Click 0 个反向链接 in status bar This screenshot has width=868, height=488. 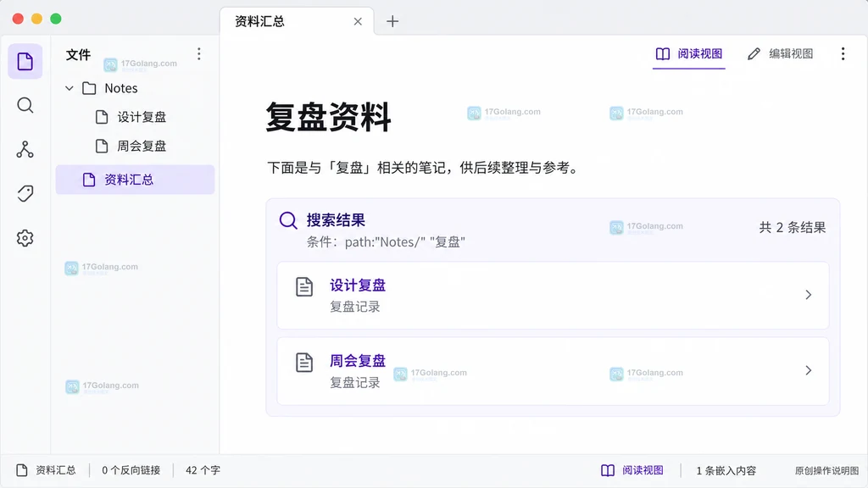tap(131, 470)
